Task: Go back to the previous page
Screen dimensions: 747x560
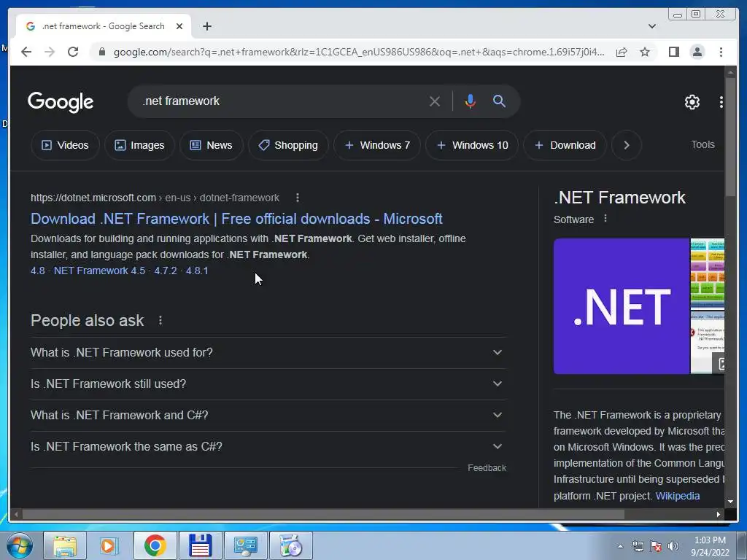Action: click(x=26, y=52)
